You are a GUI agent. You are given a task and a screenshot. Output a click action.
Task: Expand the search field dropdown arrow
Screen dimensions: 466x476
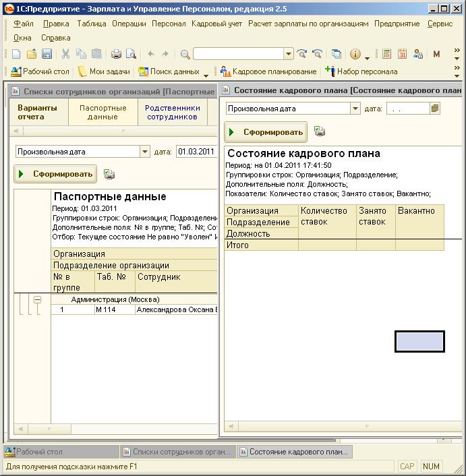(x=289, y=55)
